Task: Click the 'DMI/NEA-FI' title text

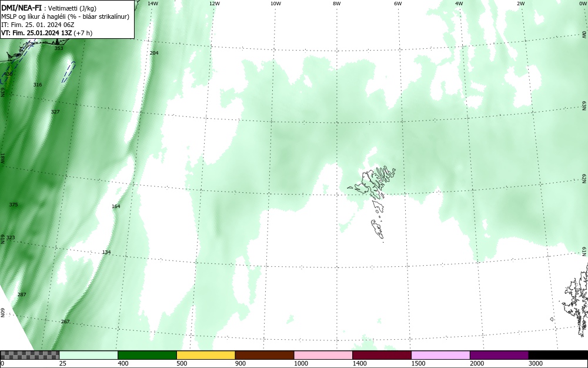Action: [21, 7]
